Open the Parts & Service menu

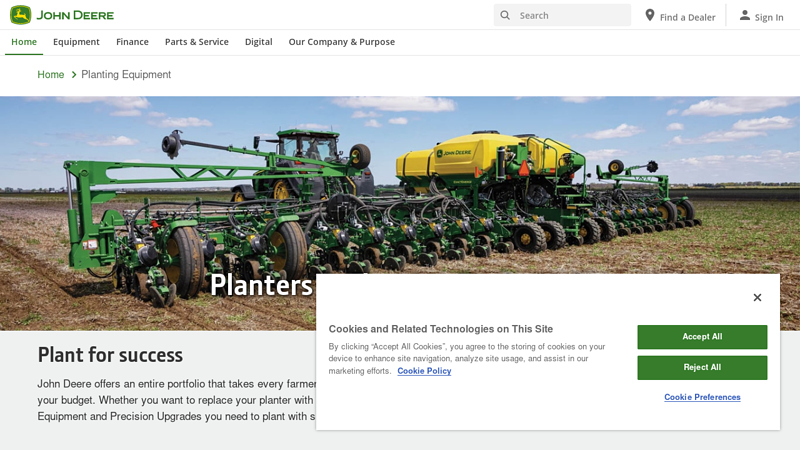196,42
